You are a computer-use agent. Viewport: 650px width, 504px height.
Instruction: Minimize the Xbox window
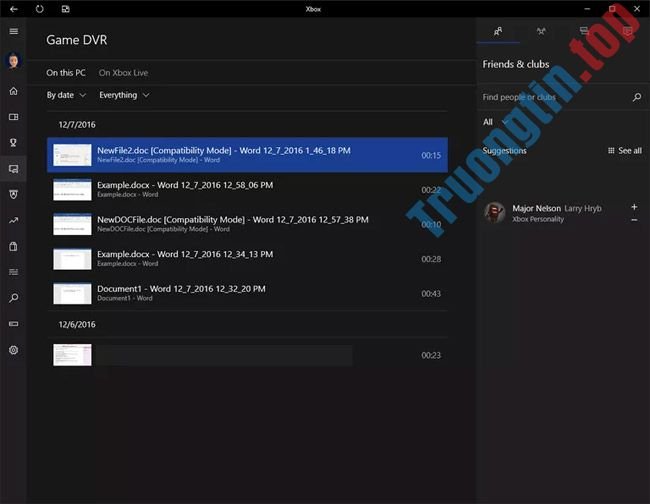point(587,9)
